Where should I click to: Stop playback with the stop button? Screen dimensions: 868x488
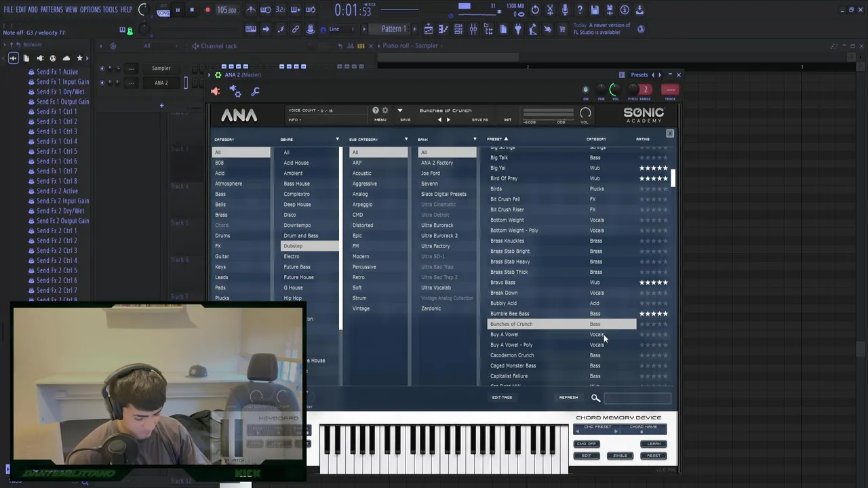click(x=192, y=10)
